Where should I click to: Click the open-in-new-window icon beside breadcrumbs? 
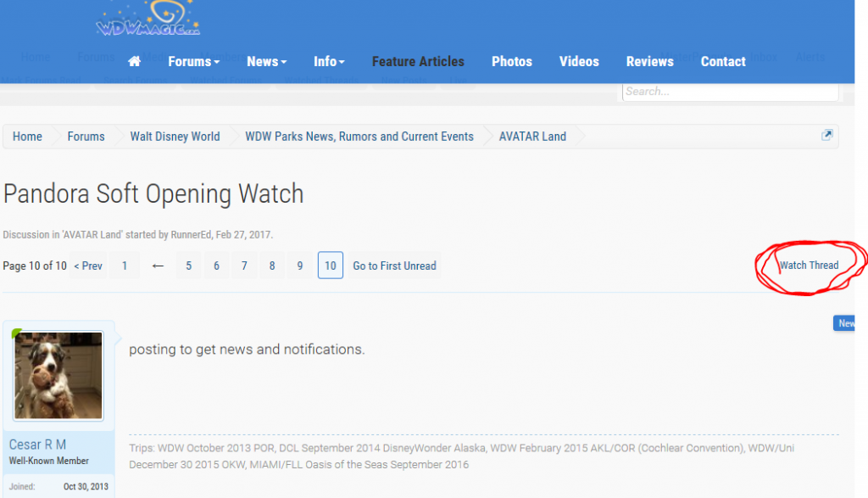826,136
